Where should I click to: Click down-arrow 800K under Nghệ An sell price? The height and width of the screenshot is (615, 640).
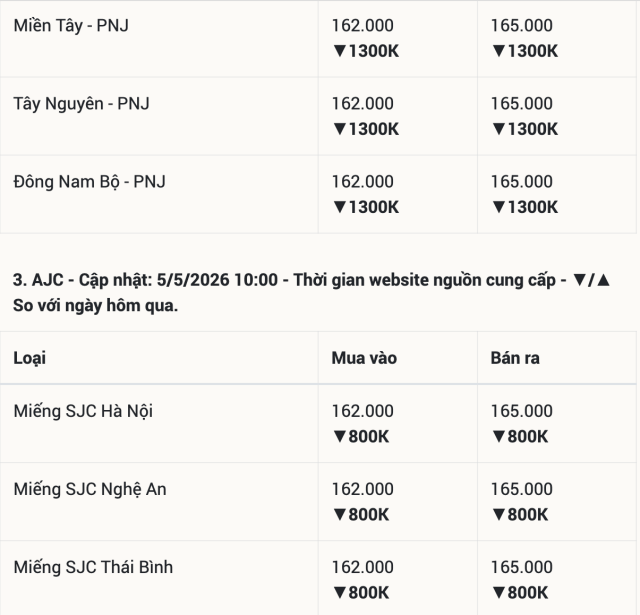click(520, 514)
